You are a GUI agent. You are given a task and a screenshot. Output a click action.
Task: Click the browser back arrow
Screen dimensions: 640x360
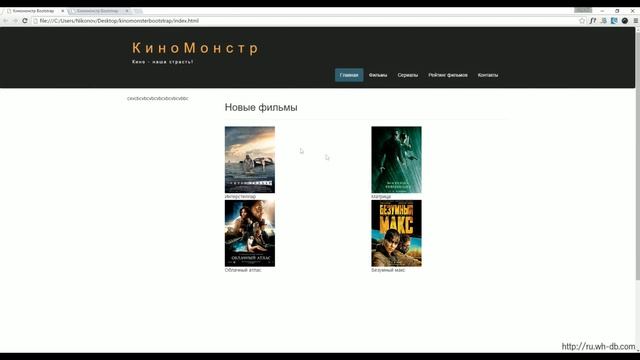(6, 21)
